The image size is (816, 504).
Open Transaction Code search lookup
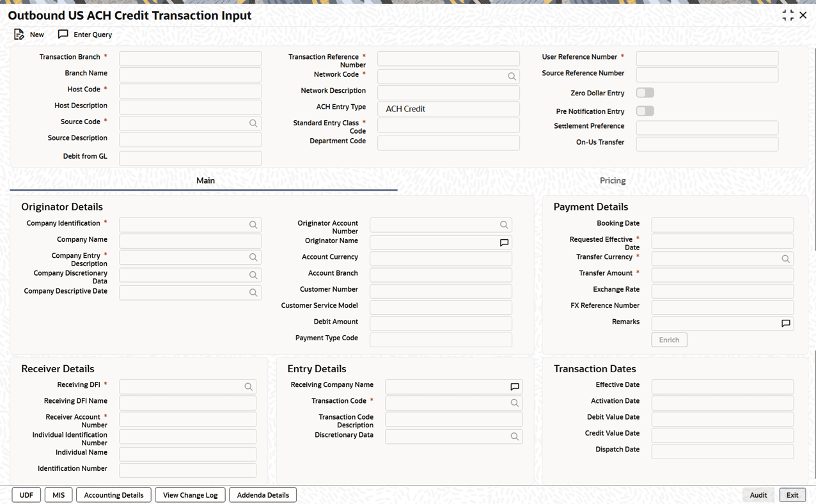pyautogui.click(x=515, y=403)
